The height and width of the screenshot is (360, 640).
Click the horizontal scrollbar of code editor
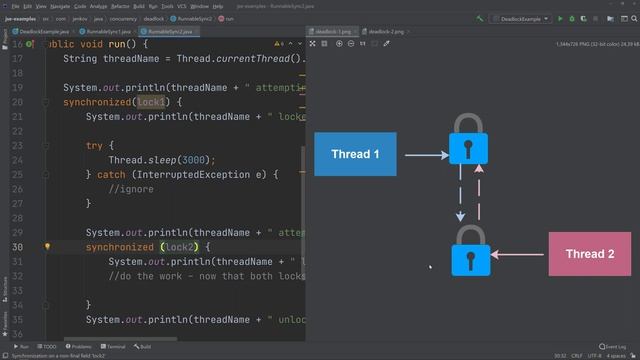click(120, 339)
